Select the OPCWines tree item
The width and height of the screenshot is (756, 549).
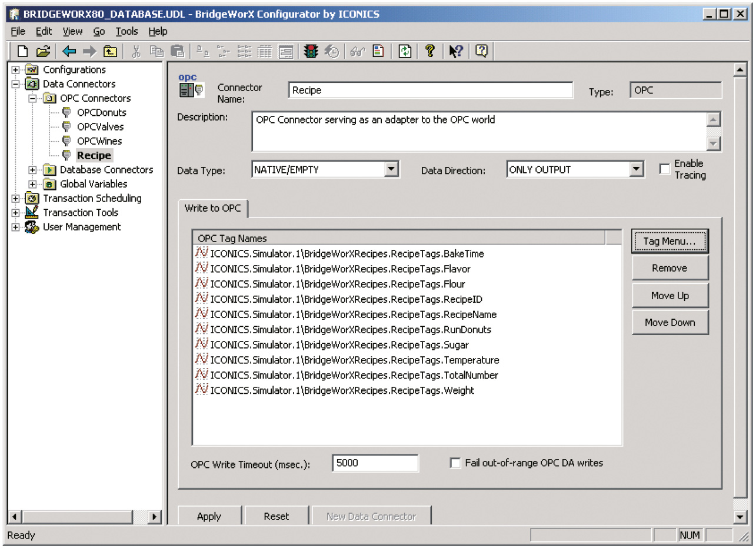click(x=99, y=141)
